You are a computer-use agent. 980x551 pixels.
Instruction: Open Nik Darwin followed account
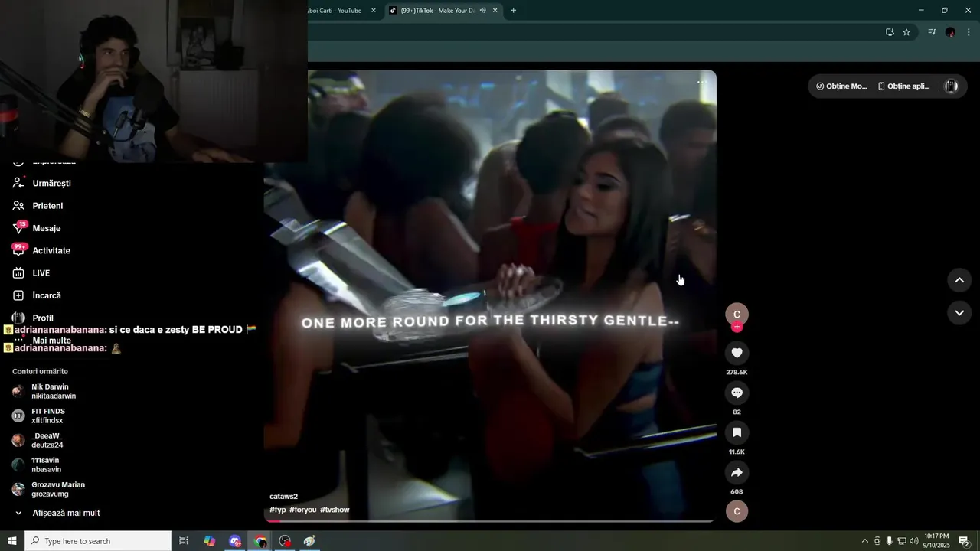click(x=52, y=391)
